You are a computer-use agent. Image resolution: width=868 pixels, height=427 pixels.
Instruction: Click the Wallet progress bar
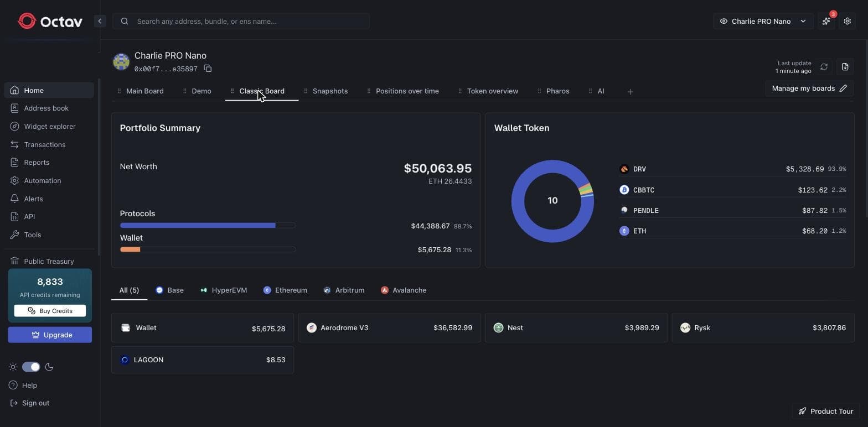(x=208, y=249)
